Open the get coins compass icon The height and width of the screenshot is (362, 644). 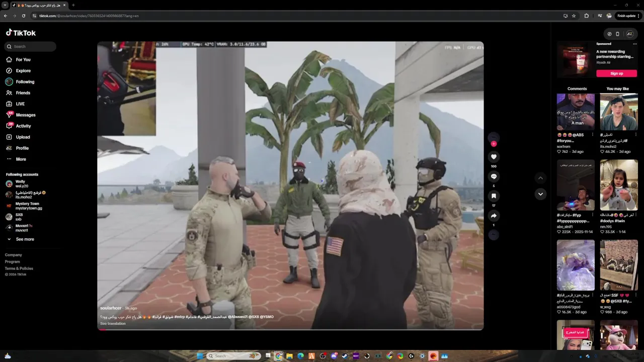[609, 34]
